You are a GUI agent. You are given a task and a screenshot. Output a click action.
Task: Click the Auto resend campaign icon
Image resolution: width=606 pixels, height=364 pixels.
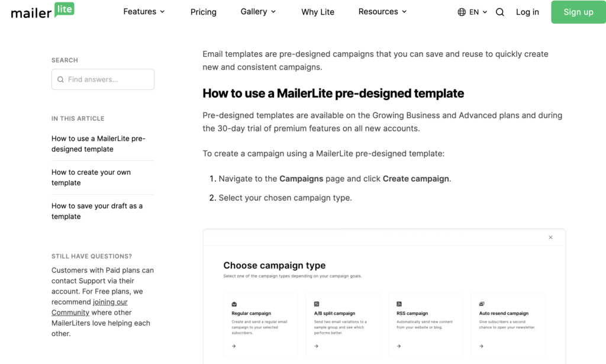[x=482, y=304]
